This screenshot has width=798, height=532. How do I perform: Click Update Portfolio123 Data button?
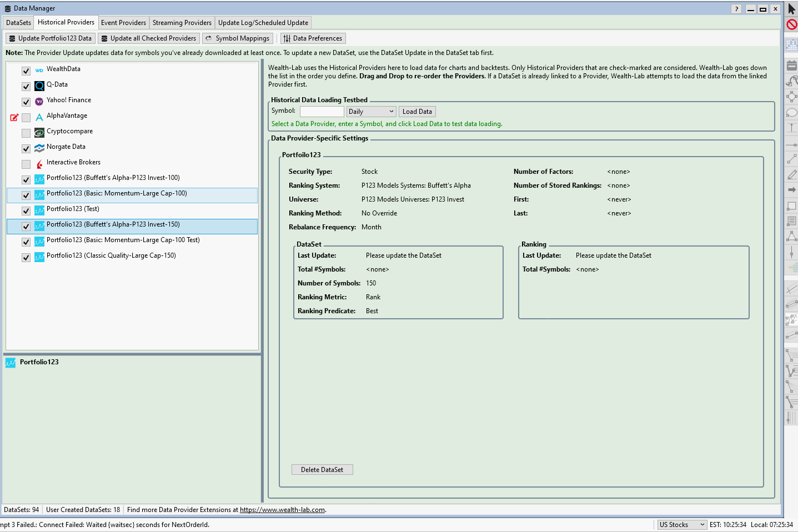point(50,38)
